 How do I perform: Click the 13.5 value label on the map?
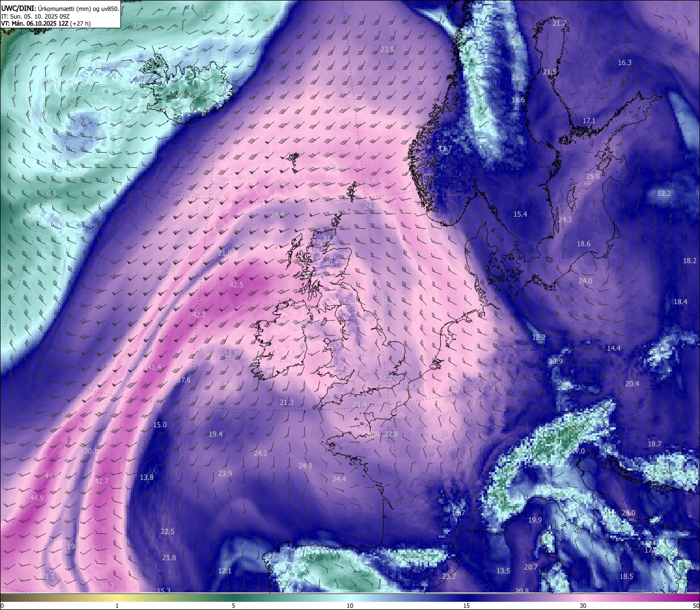(503, 571)
